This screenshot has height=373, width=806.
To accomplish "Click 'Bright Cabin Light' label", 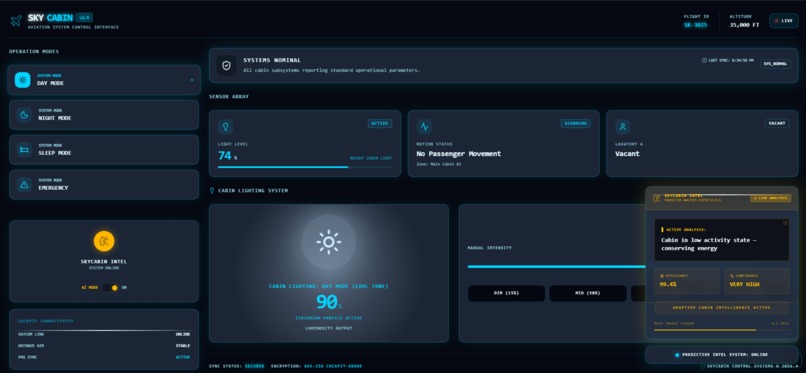I will tap(371, 158).
